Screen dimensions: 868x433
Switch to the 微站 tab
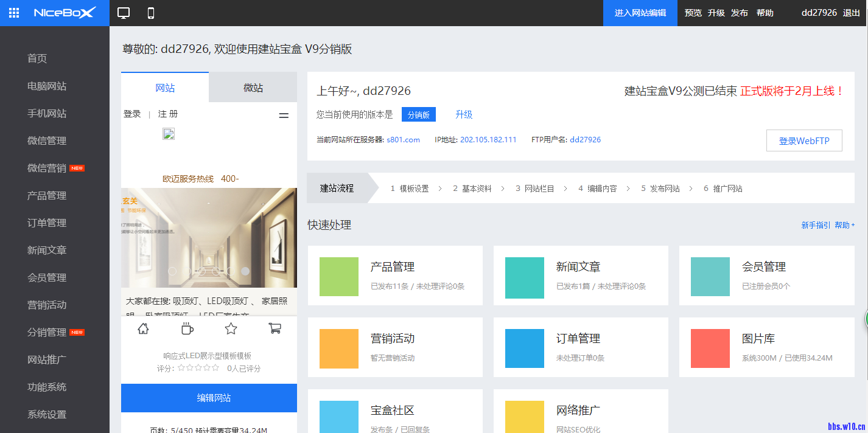pos(253,88)
